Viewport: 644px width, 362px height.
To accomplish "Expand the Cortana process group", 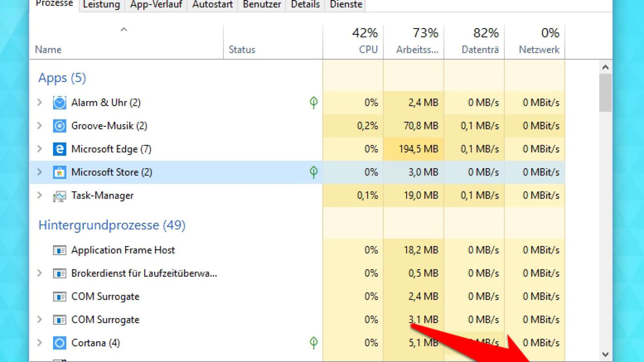I will 39,343.
